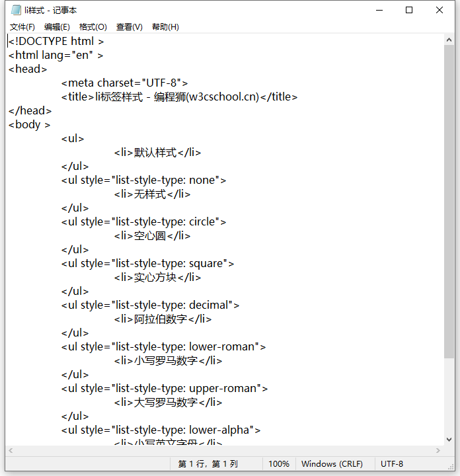Place cursor in the meta charset line
This screenshot has width=460, height=476.
coord(125,83)
